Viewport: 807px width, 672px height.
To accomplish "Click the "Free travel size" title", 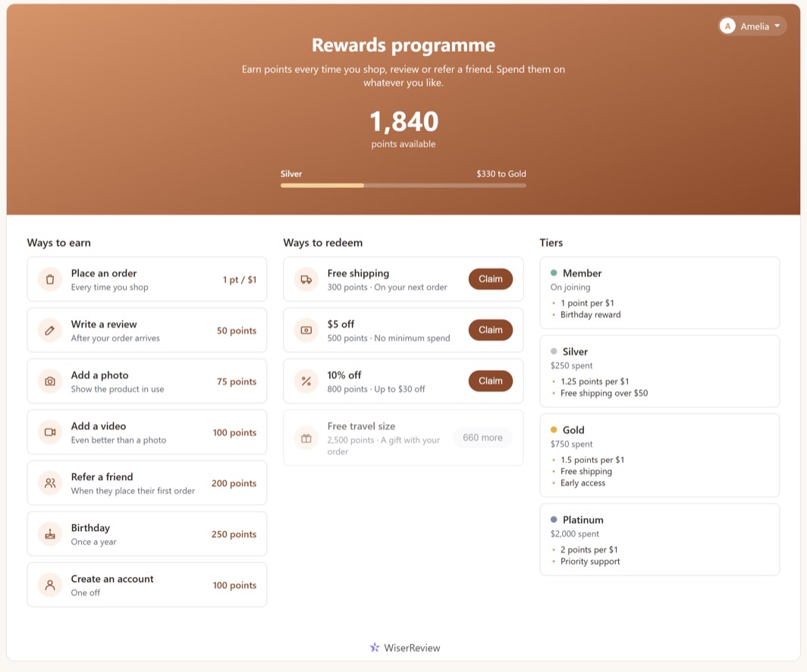I will 361,426.
